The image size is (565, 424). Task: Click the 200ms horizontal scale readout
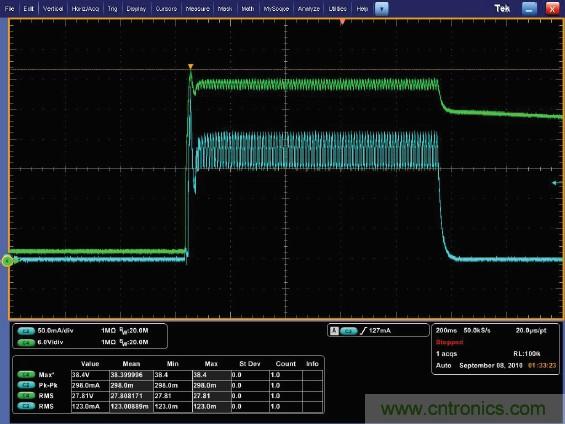tap(446, 330)
